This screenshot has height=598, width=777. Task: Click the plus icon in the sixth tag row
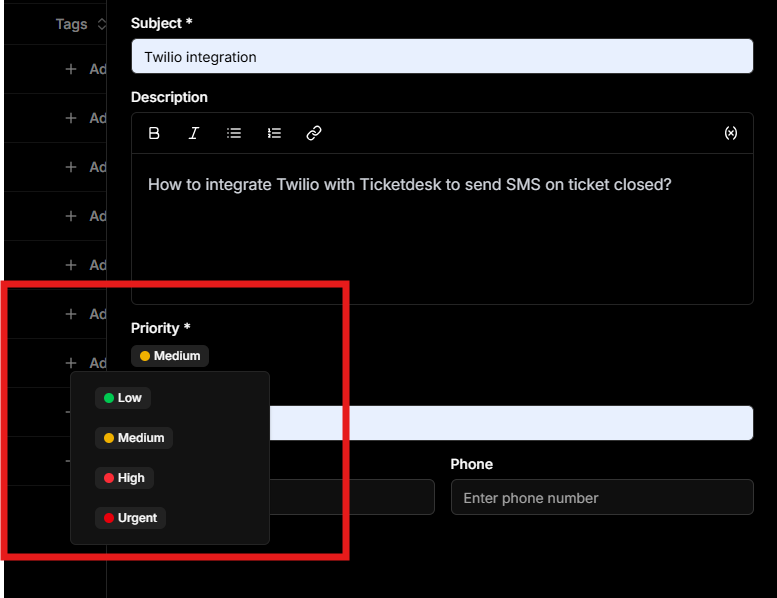pyautogui.click(x=71, y=314)
